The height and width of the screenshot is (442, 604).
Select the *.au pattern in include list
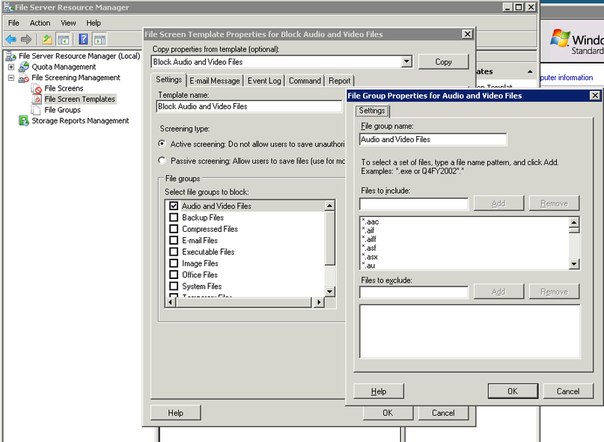click(x=368, y=266)
